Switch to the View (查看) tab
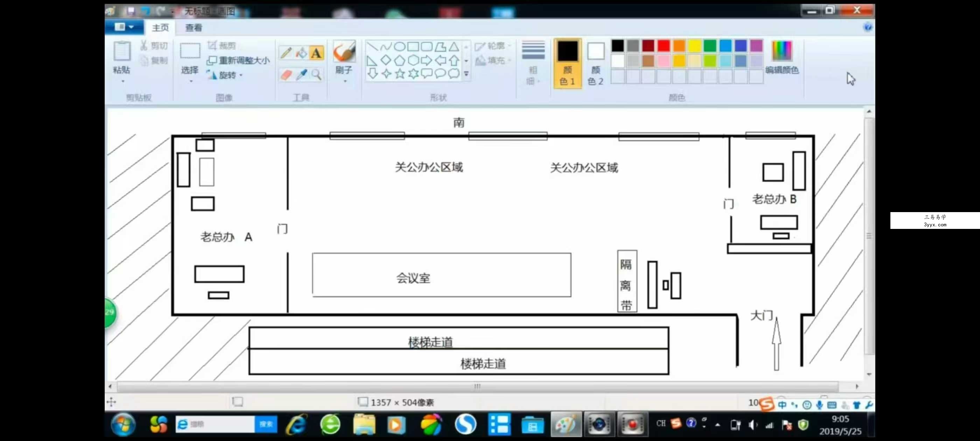Image resolution: width=980 pixels, height=441 pixels. click(x=194, y=27)
